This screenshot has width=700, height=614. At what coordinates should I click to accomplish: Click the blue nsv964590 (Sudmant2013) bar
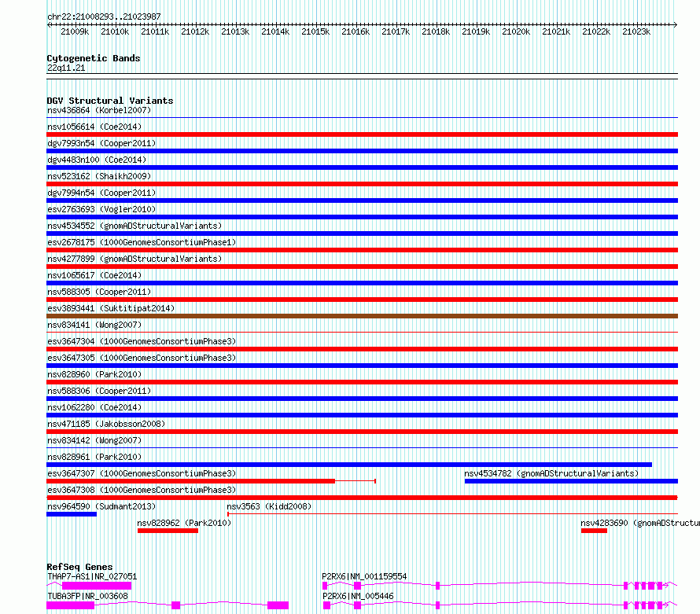click(72, 514)
